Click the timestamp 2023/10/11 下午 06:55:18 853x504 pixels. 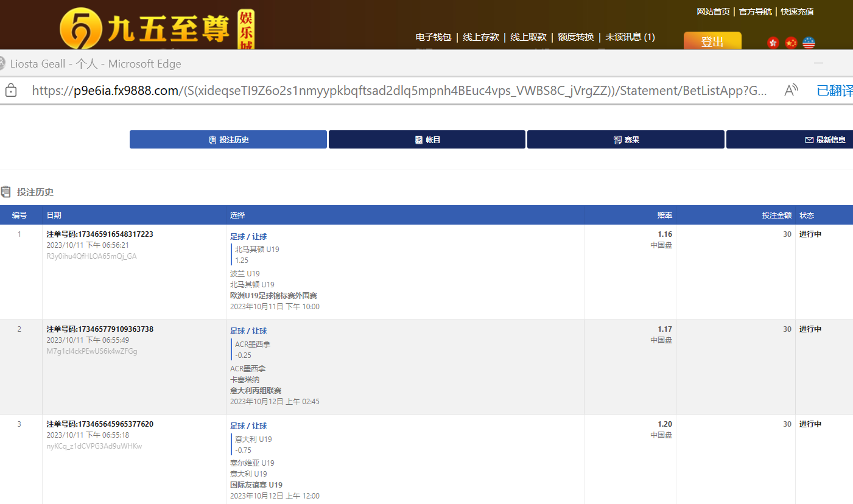coord(88,435)
